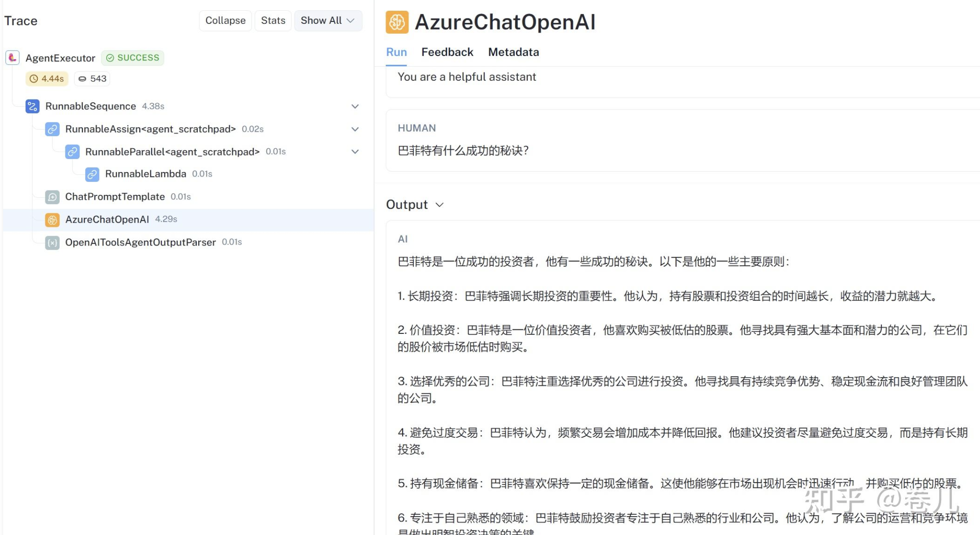Click the RunnableAssign link icon
Image resolution: width=980 pixels, height=535 pixels.
(52, 129)
